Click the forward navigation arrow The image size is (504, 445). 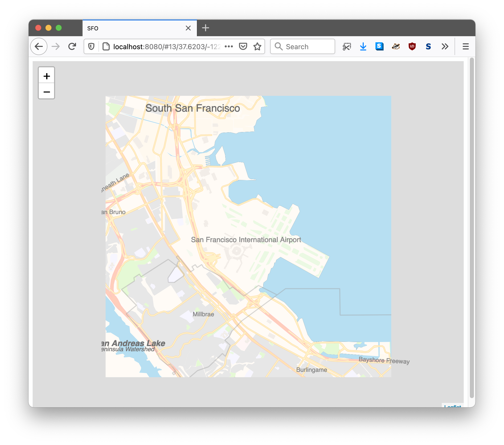[55, 47]
